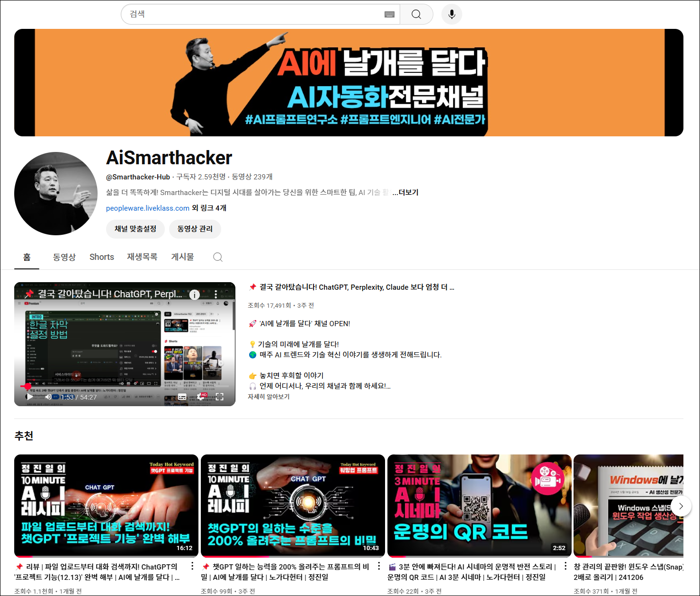Image resolution: width=700 pixels, height=596 pixels.
Task: Open peopleware.liveklass.com link
Action: [148, 208]
